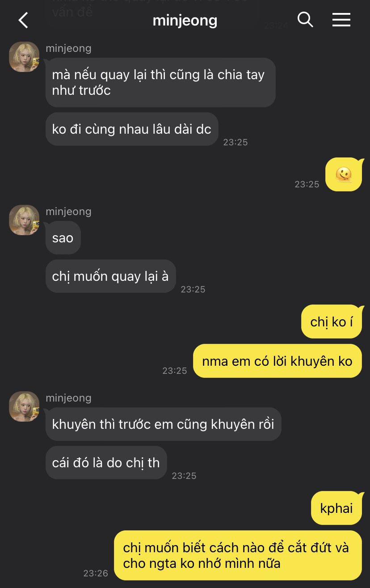370x588 pixels.
Task: Tap the chat title "minjeong" in header
Action: pos(185,20)
